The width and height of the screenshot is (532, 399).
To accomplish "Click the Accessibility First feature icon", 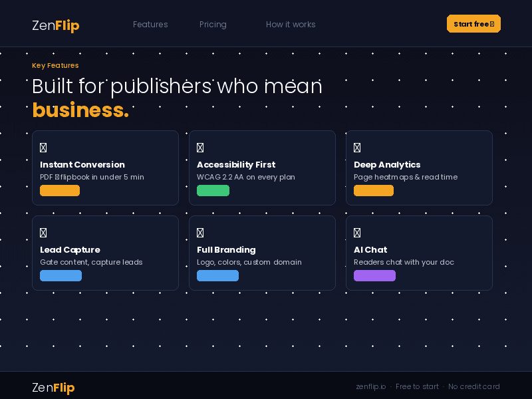I will [x=200, y=147].
